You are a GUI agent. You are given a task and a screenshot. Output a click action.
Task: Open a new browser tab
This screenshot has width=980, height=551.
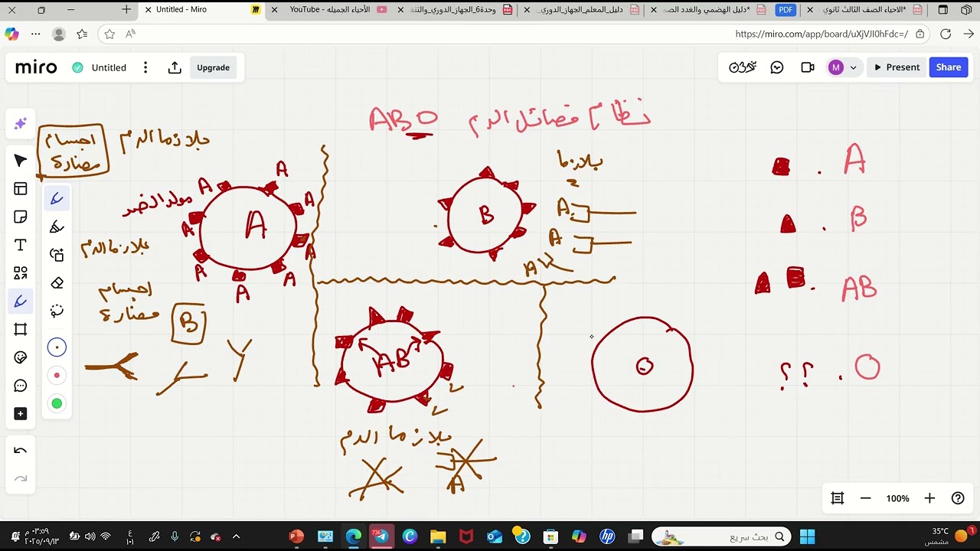(x=126, y=9)
